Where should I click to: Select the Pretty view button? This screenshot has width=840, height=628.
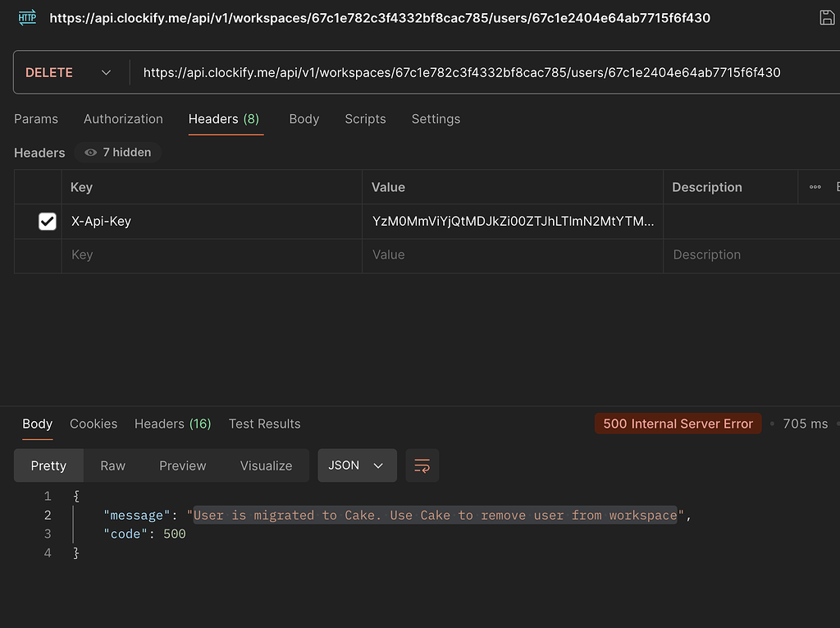48,465
